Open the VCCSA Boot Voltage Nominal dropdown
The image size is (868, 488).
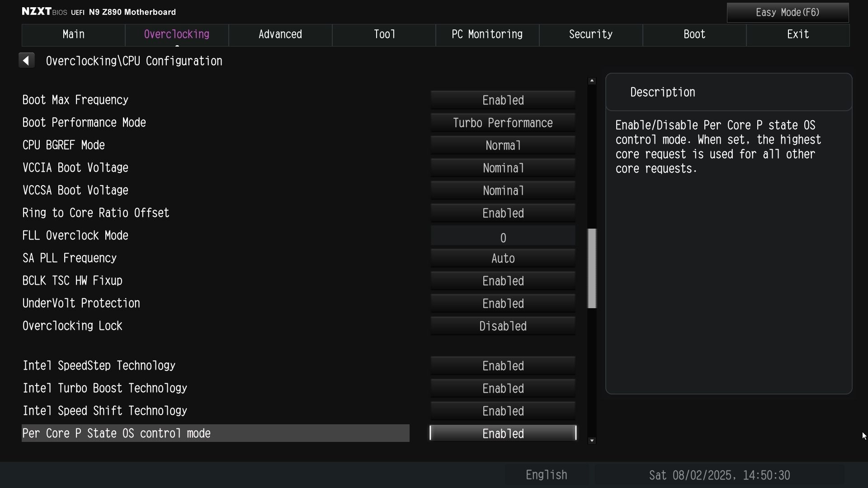point(503,191)
